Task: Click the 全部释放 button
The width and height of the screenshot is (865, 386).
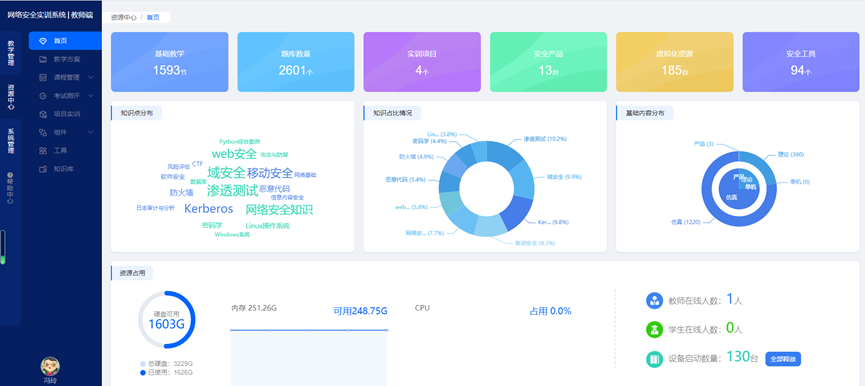Action: pyautogui.click(x=783, y=359)
